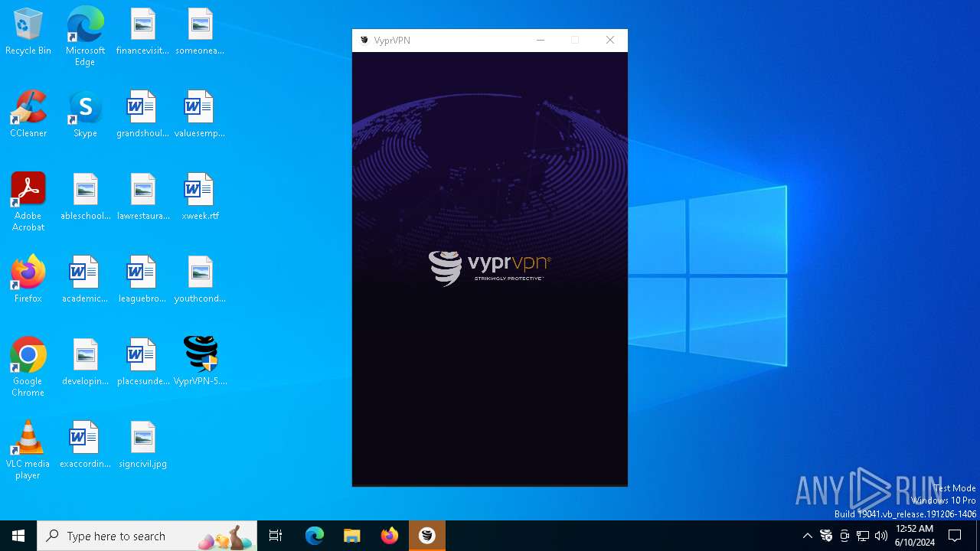The image size is (980, 551).
Task: Switch to VyprVPN taskbar button
Action: click(427, 536)
